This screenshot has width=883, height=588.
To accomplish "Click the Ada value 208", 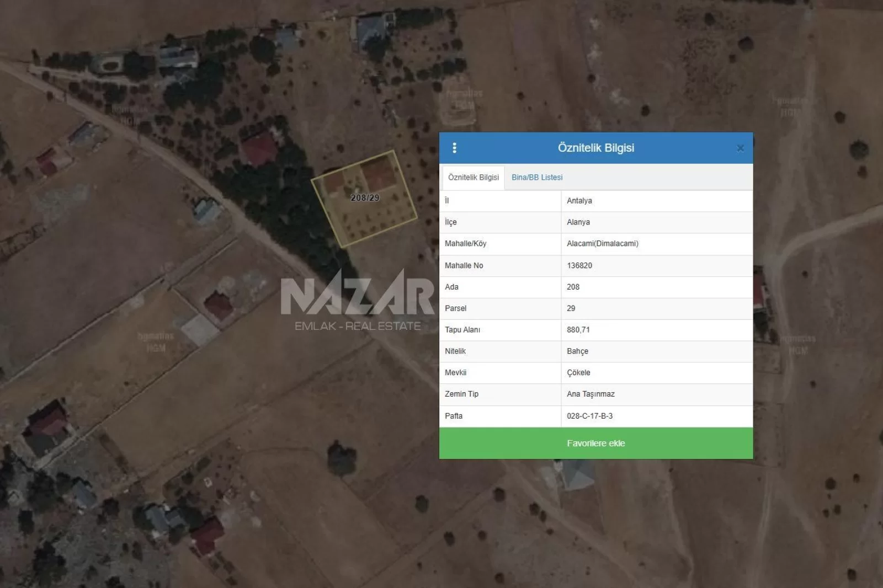I will coord(573,287).
